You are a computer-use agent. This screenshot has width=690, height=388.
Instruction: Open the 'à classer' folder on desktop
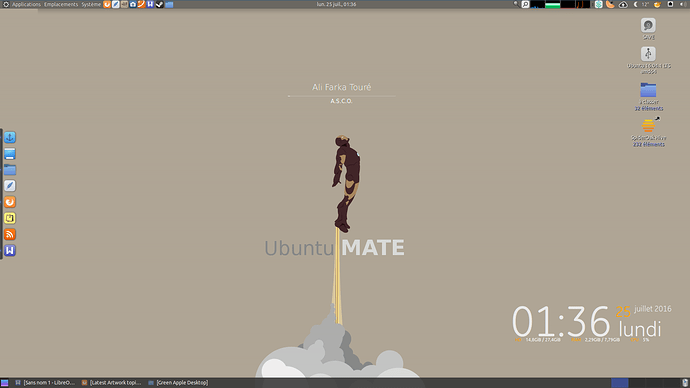tap(648, 90)
